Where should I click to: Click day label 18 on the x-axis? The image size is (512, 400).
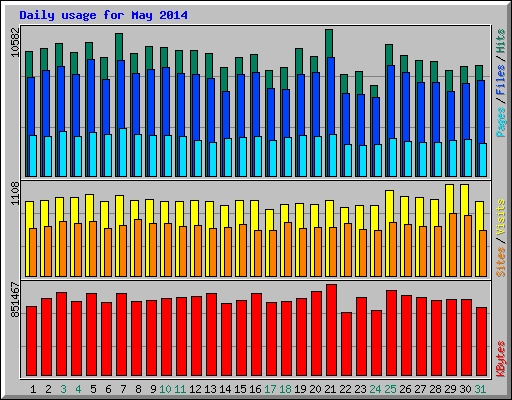pyautogui.click(x=285, y=389)
